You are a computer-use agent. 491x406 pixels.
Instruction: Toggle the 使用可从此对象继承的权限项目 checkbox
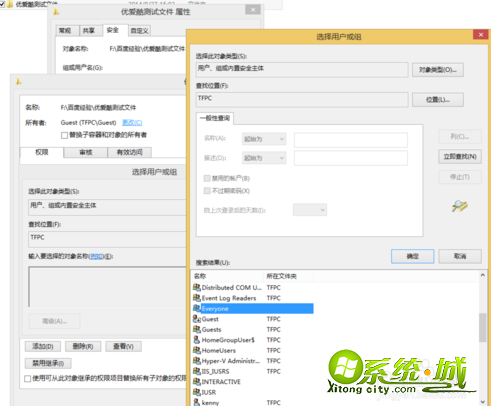tap(28, 379)
